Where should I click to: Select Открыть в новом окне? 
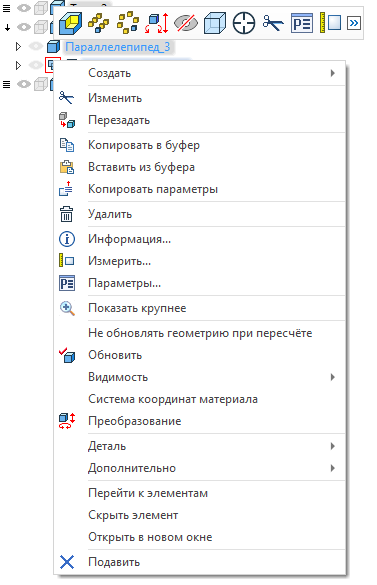200,537
